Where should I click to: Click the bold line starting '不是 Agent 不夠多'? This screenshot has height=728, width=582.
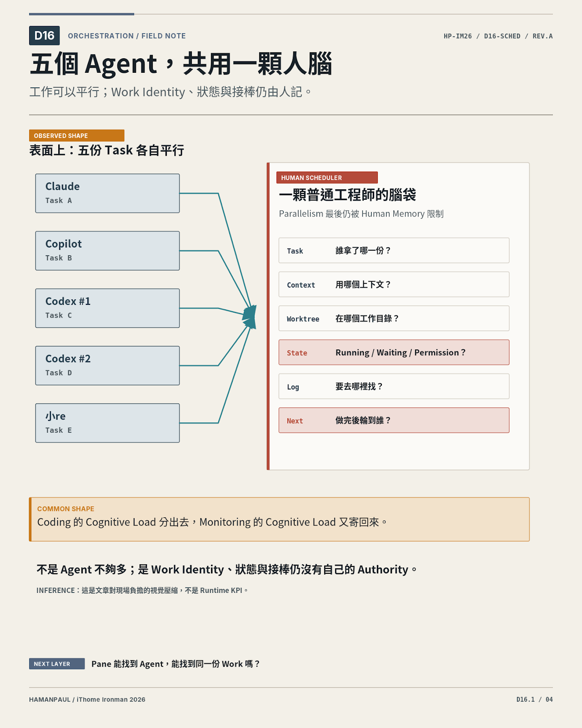pyautogui.click(x=227, y=570)
